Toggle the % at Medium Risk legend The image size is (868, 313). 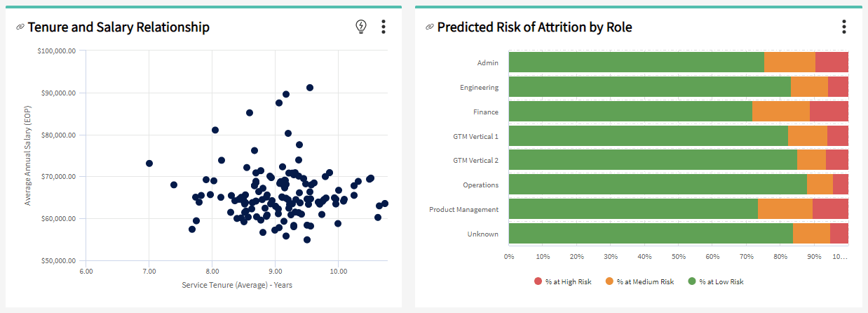tap(645, 281)
